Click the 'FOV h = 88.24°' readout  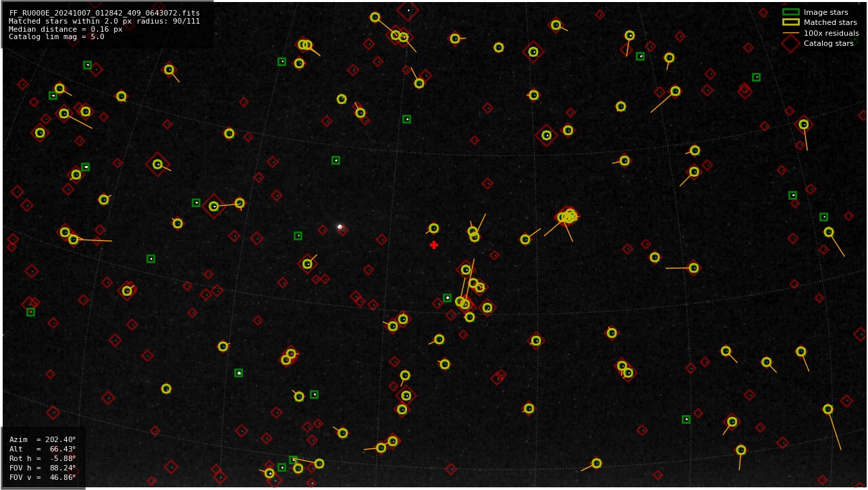point(43,468)
